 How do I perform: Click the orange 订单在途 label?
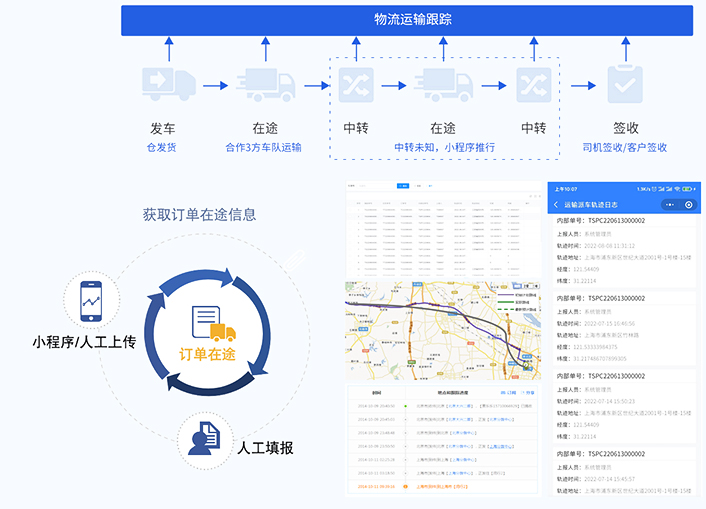pyautogui.click(x=207, y=354)
